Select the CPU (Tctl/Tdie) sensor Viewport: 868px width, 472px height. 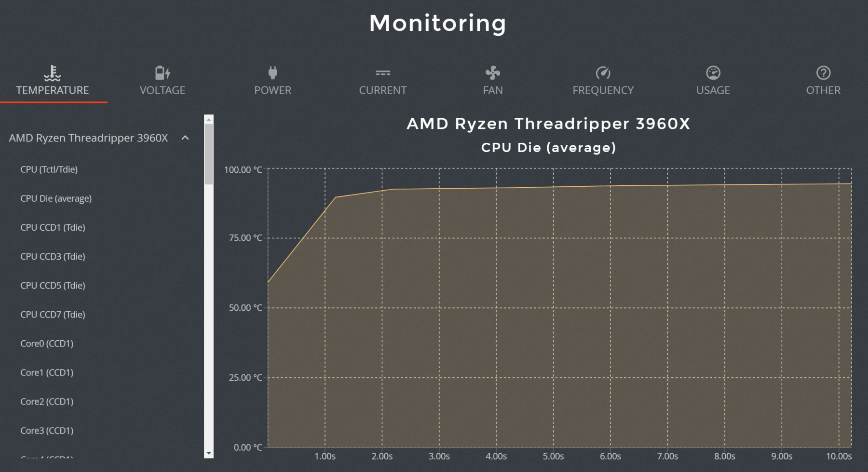click(x=49, y=169)
